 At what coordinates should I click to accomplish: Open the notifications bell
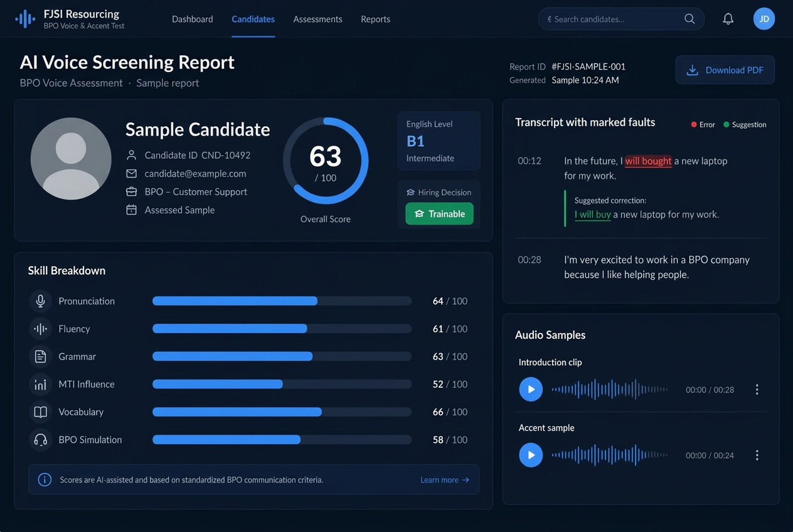pos(728,19)
